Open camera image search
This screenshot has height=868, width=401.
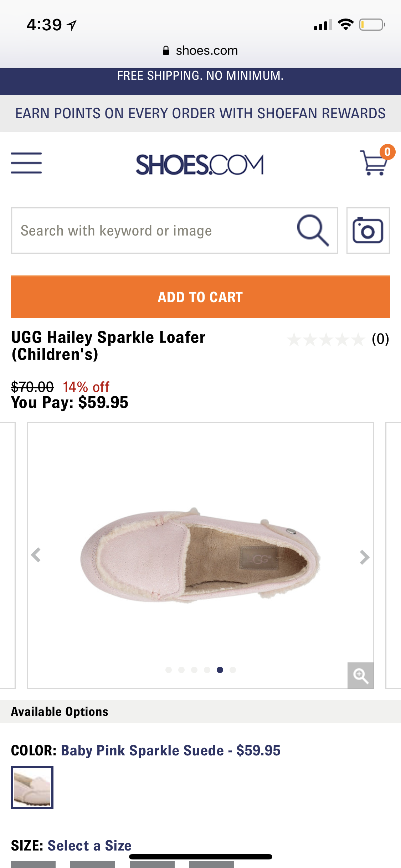368,231
